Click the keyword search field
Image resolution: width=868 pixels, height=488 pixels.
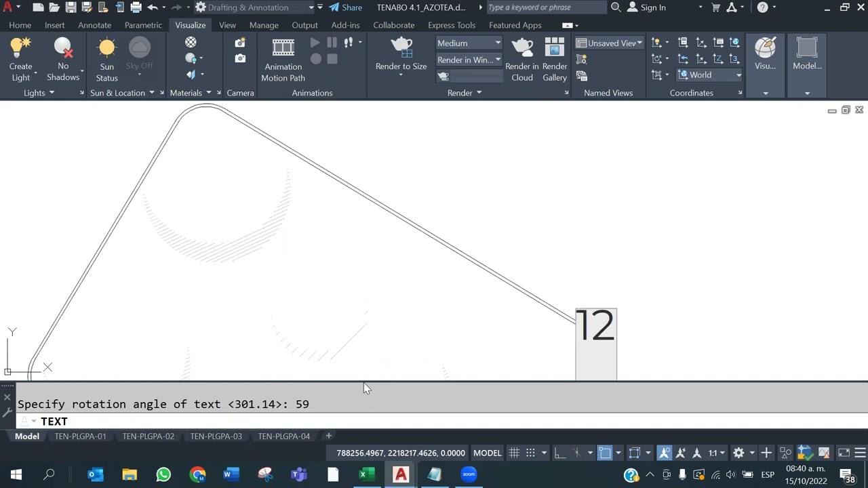pyautogui.click(x=546, y=7)
